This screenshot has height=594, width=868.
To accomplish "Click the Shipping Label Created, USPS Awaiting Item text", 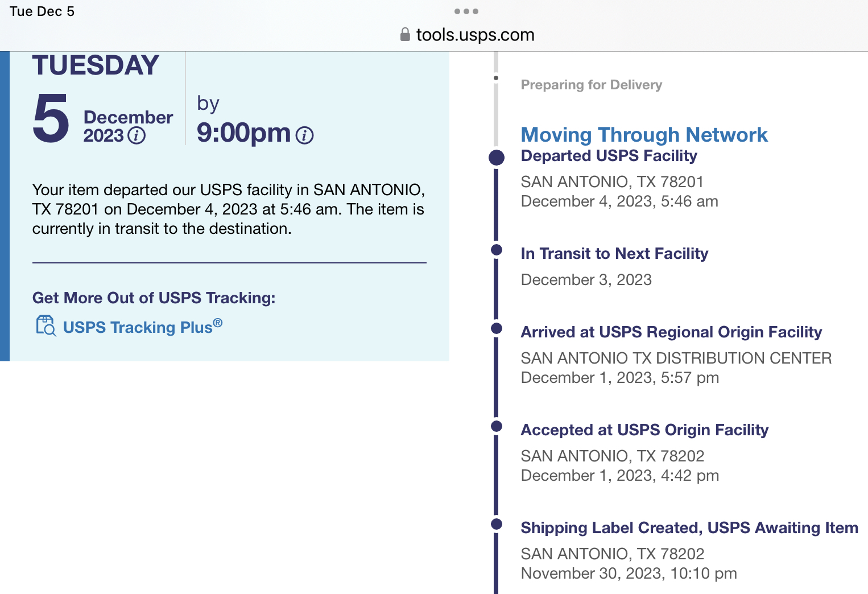I will point(689,528).
